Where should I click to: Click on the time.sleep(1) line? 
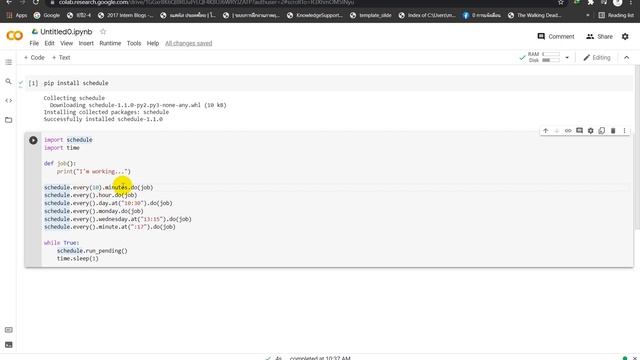(x=78, y=258)
